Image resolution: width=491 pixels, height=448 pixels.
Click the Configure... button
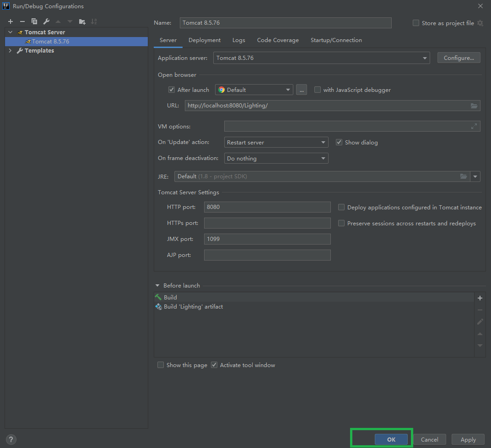pyautogui.click(x=459, y=58)
